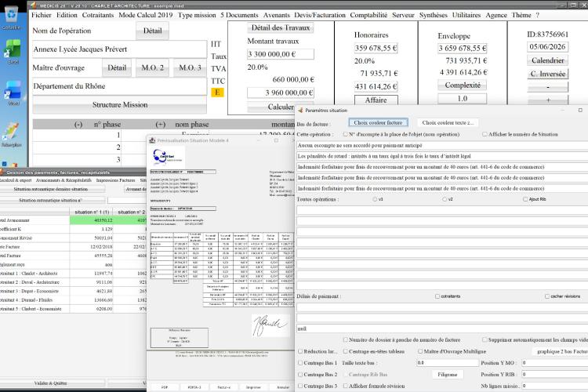588x392 pixels.
Task: Toggle Afficher formule révision checkbox
Action: (346, 386)
